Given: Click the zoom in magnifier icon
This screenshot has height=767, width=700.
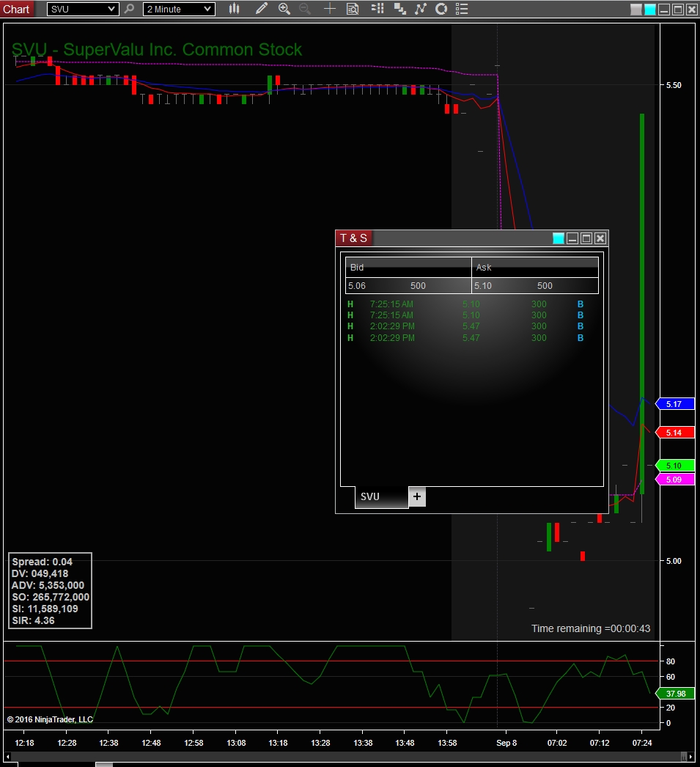Looking at the screenshot, I should pos(284,9).
